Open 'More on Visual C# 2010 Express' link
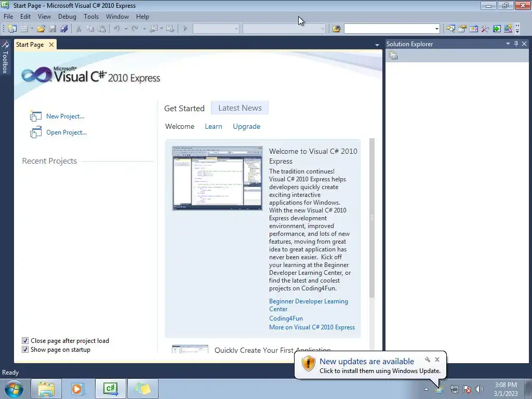Image resolution: width=532 pixels, height=399 pixels. pyautogui.click(x=312, y=327)
